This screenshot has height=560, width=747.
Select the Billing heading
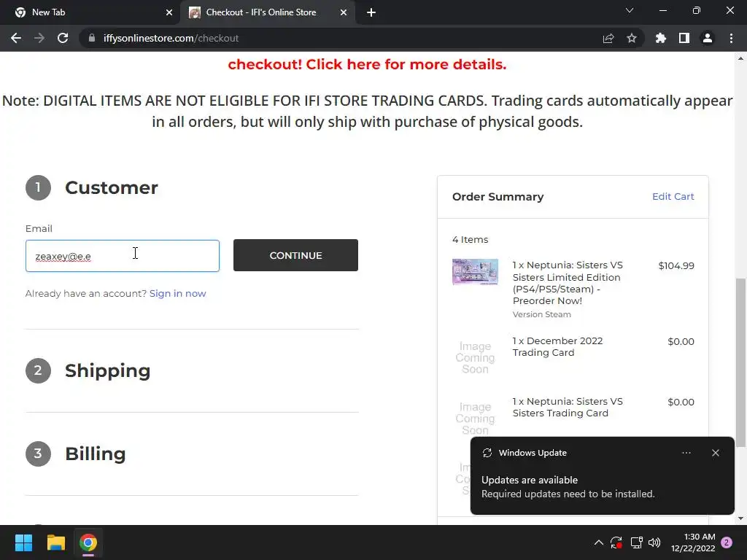[96, 454]
